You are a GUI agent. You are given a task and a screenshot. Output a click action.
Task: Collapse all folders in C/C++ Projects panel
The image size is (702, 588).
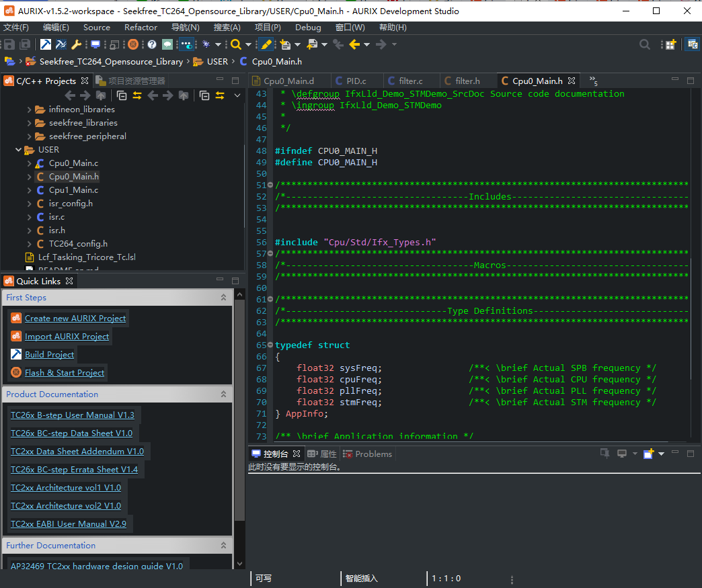122,95
